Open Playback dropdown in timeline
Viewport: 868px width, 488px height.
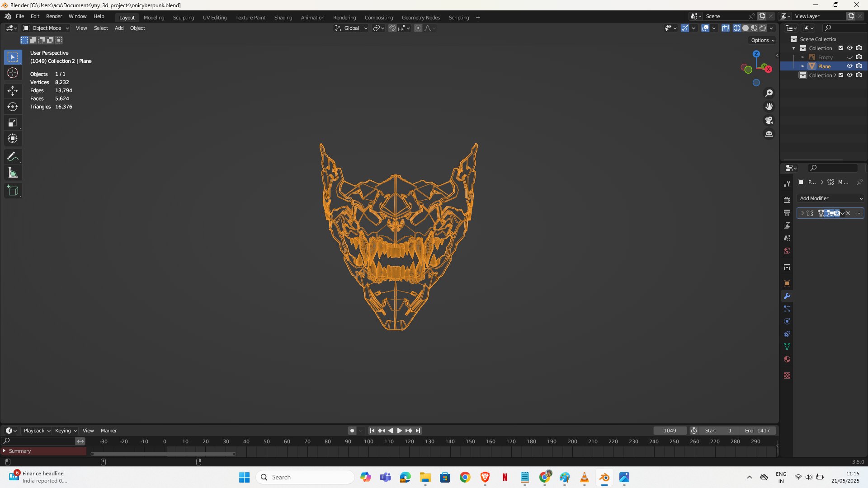[x=37, y=431]
